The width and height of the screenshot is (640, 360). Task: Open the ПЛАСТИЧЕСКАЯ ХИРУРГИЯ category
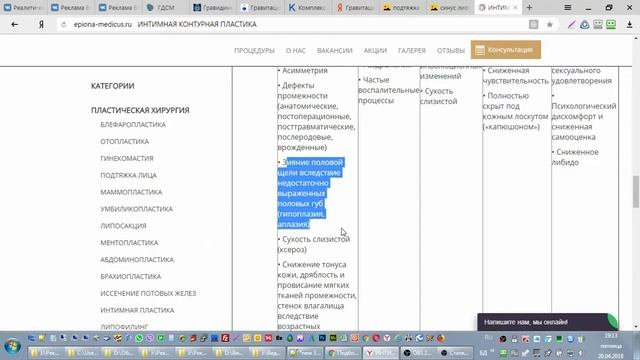point(140,110)
